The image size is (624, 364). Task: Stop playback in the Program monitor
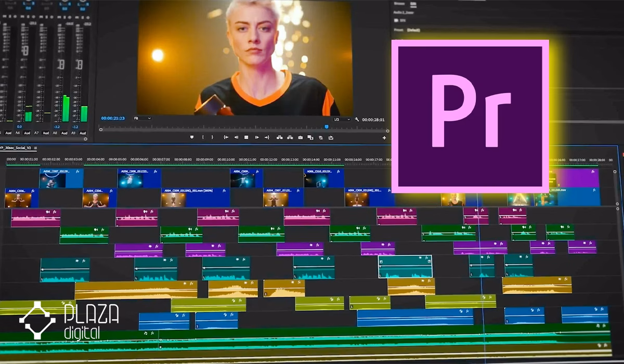tap(246, 137)
